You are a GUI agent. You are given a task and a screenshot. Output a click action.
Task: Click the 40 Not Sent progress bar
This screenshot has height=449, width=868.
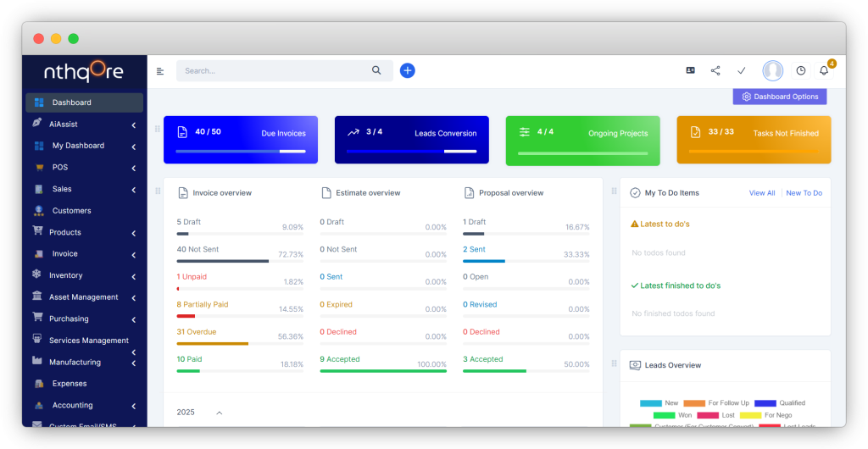coord(240,261)
